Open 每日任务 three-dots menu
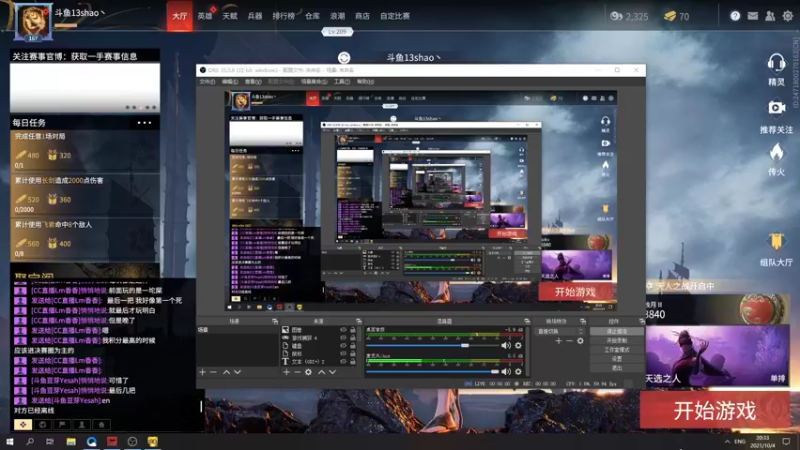Screen dimensions: 800x450 pyautogui.click(x=144, y=122)
